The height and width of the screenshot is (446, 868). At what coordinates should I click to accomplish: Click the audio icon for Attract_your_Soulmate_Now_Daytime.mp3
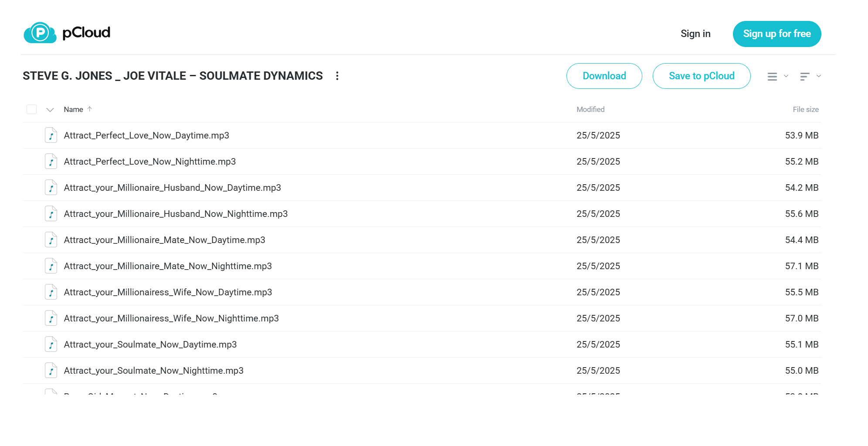point(51,345)
